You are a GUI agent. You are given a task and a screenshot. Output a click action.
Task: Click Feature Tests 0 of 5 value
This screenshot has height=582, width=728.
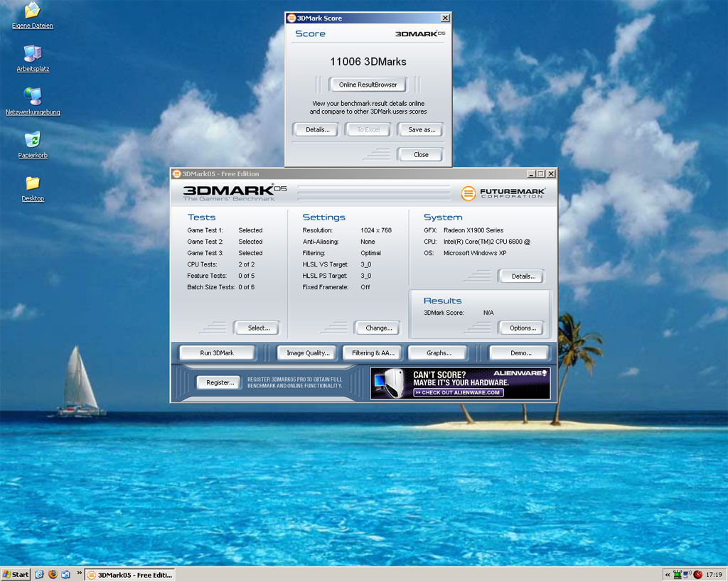(246, 276)
